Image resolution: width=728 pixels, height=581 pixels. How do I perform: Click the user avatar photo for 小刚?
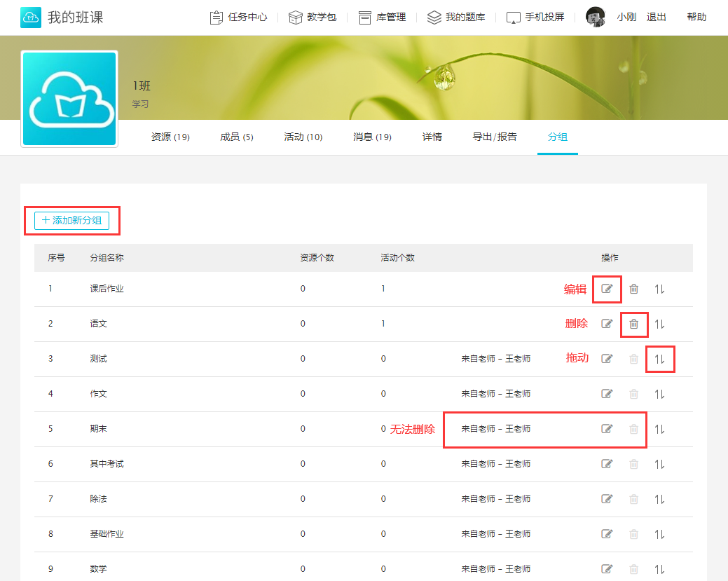point(596,18)
